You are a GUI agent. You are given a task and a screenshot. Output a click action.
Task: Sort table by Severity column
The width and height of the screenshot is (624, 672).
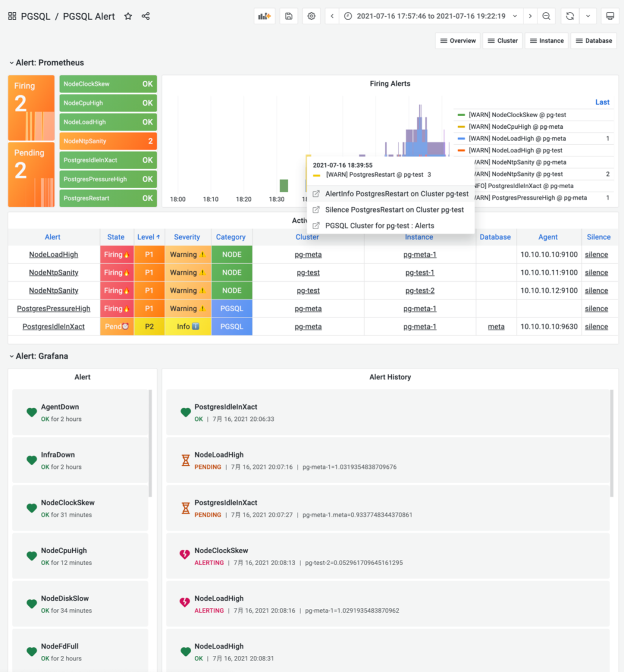click(187, 237)
